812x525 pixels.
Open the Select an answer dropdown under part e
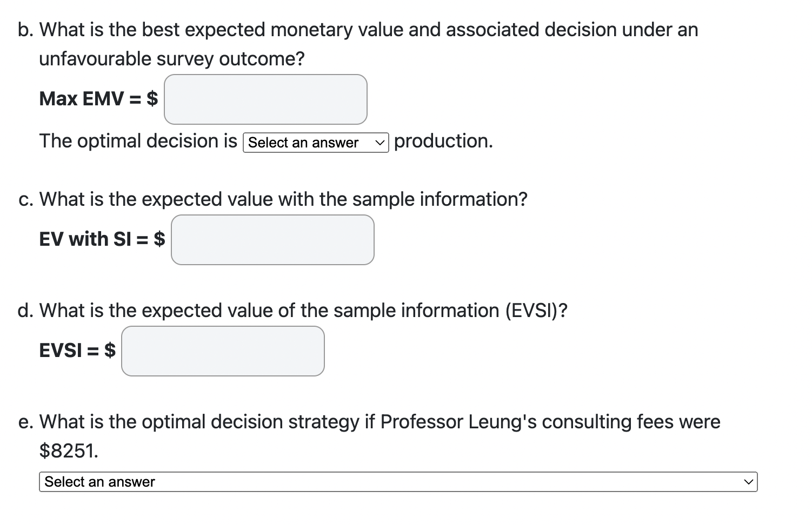(x=397, y=482)
